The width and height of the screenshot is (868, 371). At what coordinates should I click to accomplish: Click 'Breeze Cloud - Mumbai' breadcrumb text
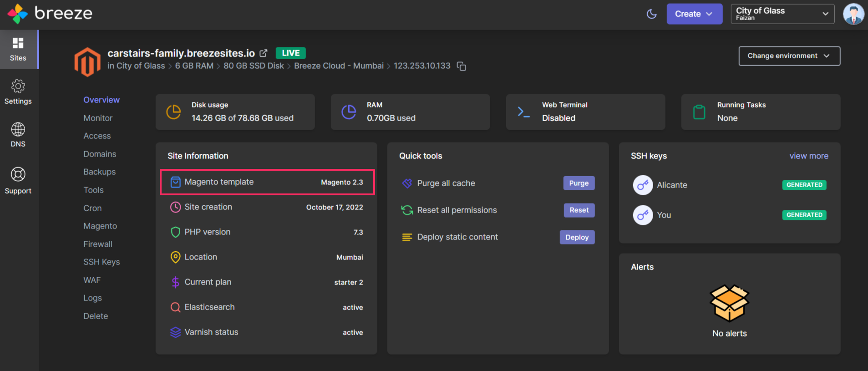point(339,66)
